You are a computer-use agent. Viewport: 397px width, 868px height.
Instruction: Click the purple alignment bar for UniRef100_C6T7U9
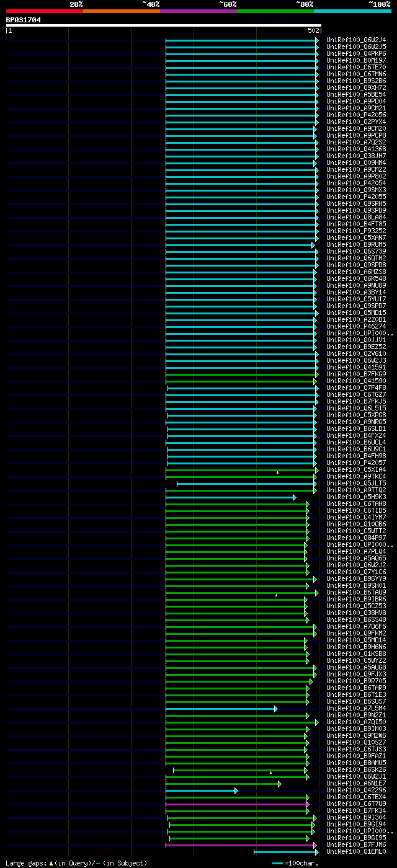point(237,804)
